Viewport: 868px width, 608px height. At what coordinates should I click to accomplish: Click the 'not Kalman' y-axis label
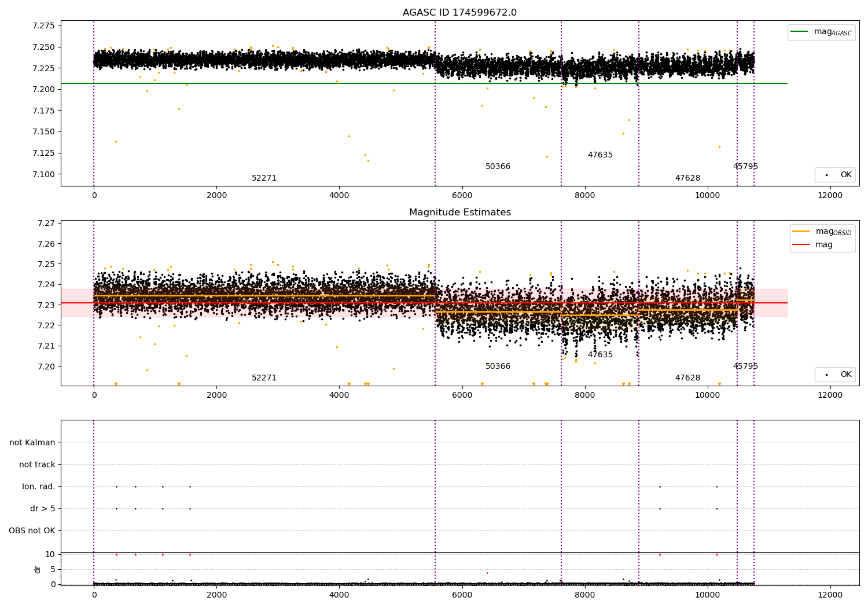coord(32,442)
